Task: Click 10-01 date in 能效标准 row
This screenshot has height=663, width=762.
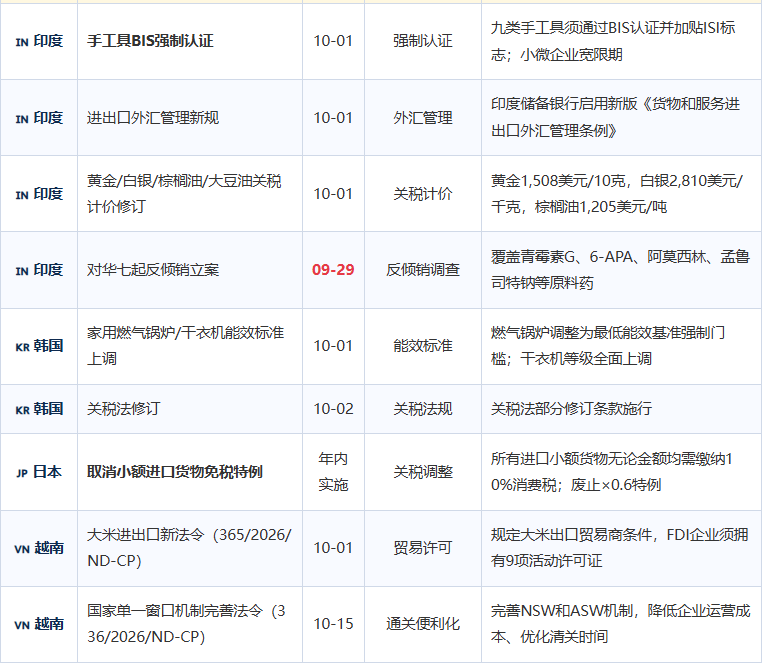Action: coord(333,346)
